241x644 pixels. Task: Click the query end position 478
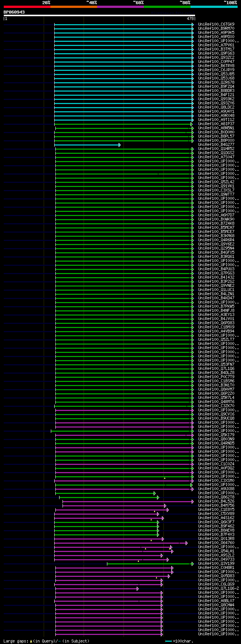point(190,18)
